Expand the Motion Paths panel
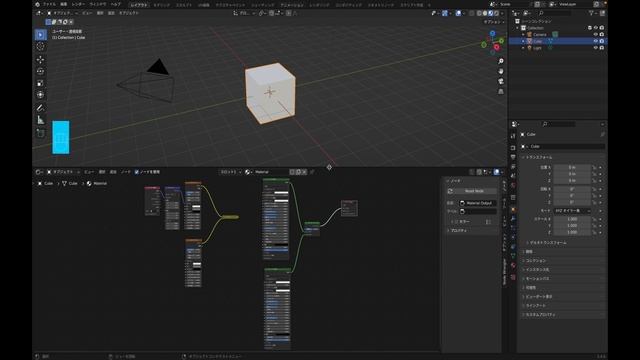640x360 pixels. point(537,278)
